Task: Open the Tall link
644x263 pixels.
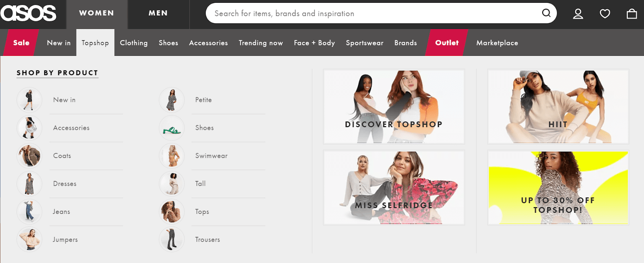Action: point(200,184)
